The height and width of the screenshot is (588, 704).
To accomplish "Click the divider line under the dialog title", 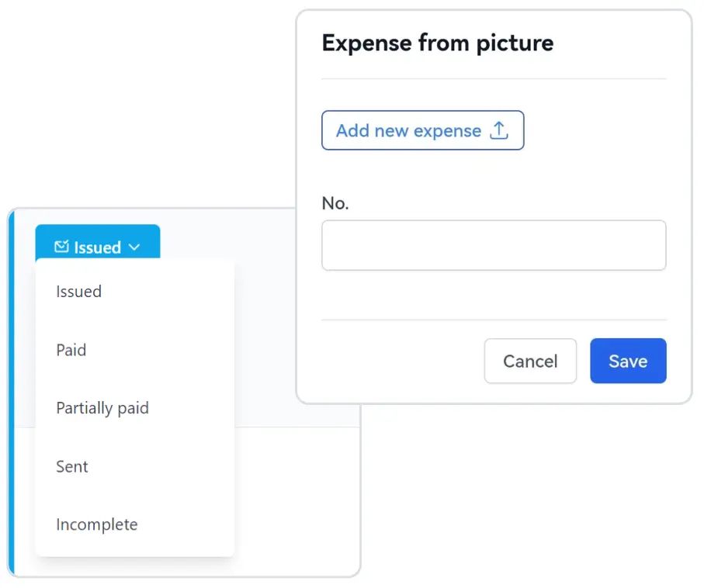I will tap(494, 78).
